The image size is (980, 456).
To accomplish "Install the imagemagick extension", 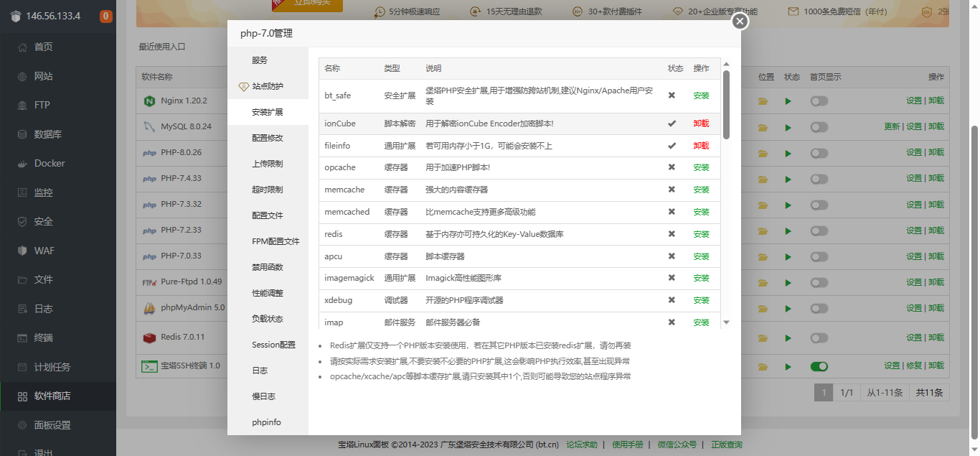I will (701, 278).
